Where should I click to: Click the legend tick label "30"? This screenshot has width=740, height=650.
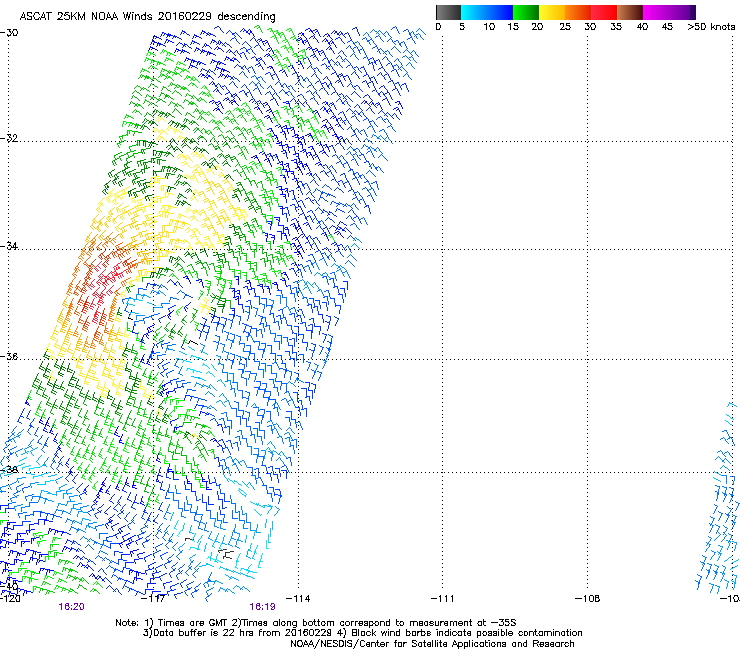590,27
